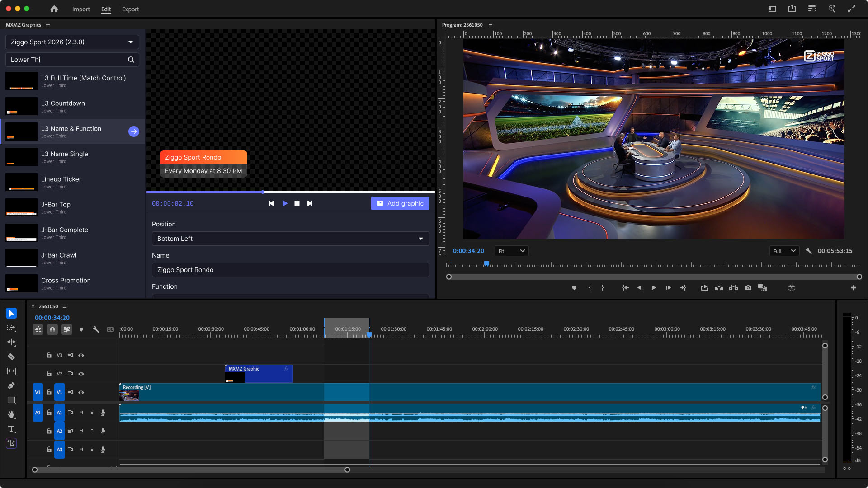868x488 pixels.
Task: Toggle snapping magnet in the timeline
Action: click(52, 329)
